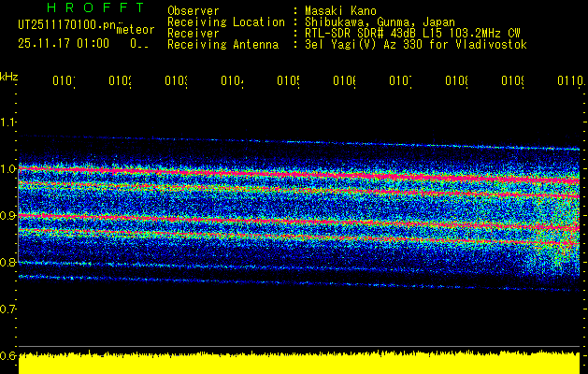Click the date stamp 25.11.17 01:00

pos(64,43)
